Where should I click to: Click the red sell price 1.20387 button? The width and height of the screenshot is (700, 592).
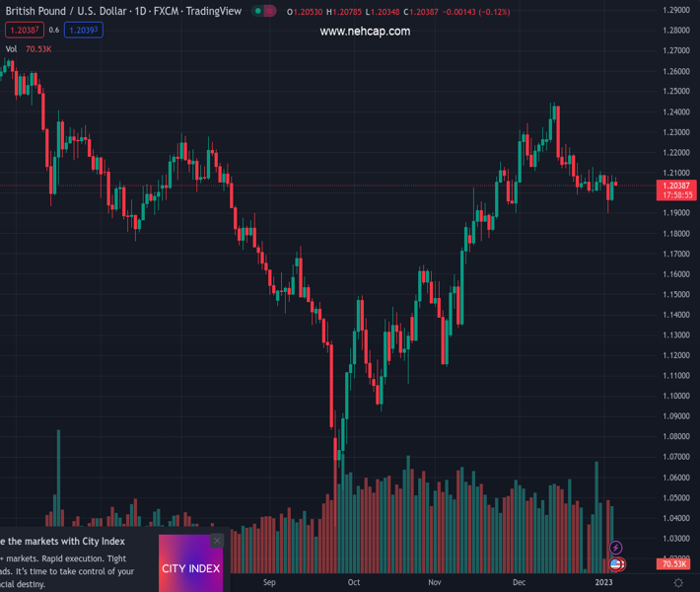[x=22, y=31]
